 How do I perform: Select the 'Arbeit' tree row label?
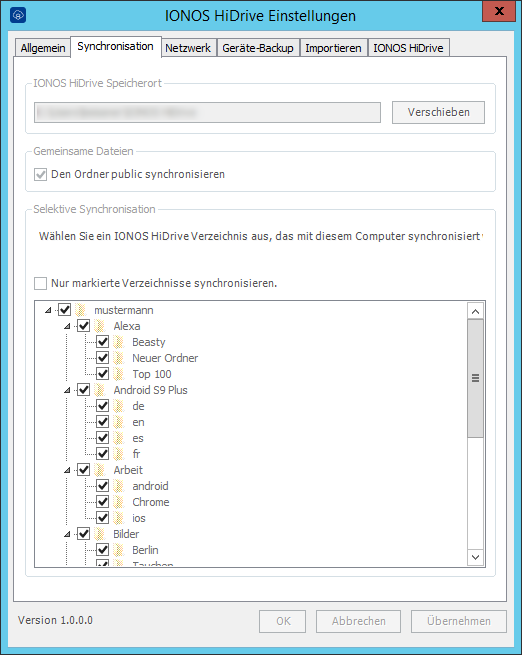click(x=128, y=470)
